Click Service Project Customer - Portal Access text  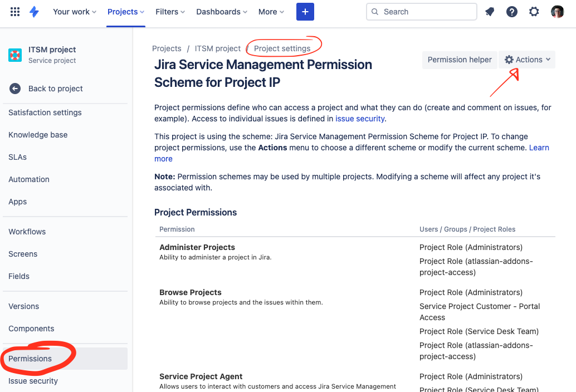point(480,312)
